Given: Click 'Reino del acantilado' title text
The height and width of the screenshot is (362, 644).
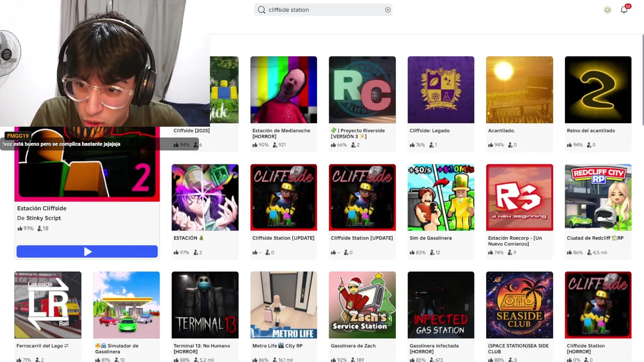Looking at the screenshot, I should 591,131.
